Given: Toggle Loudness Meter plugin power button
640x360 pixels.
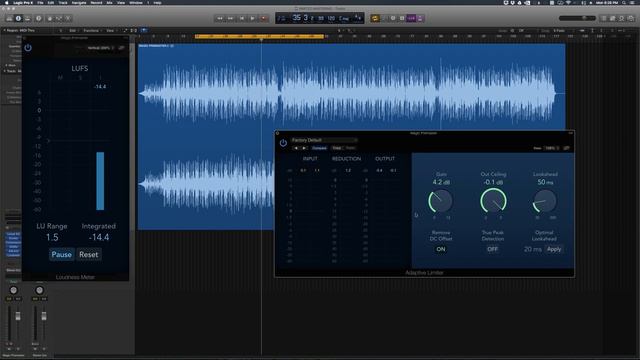Looking at the screenshot, I should pyautogui.click(x=28, y=47).
